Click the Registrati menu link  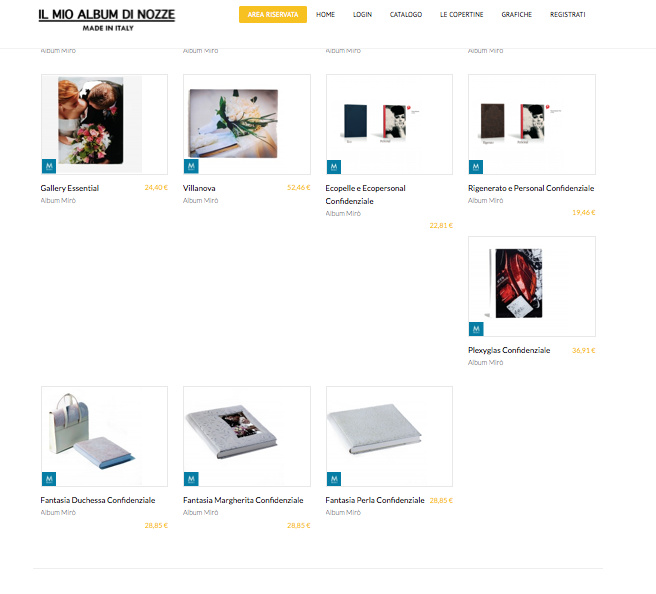tap(568, 15)
